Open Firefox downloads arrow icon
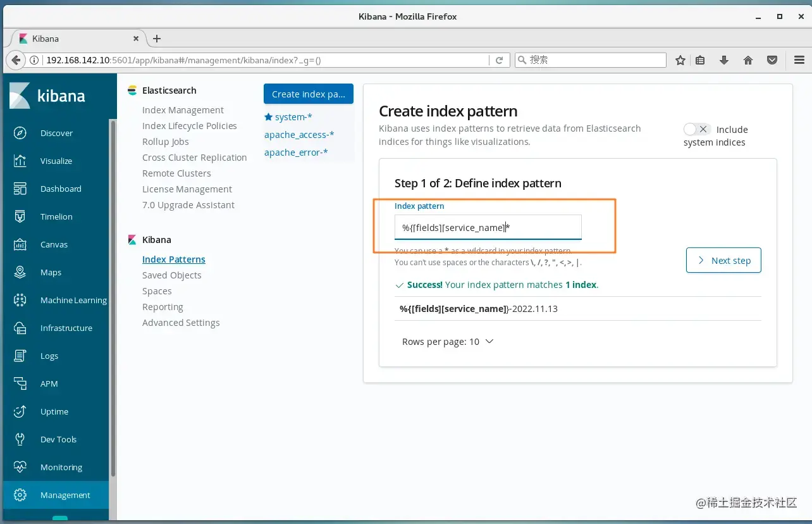The width and height of the screenshot is (812, 524). pos(724,60)
